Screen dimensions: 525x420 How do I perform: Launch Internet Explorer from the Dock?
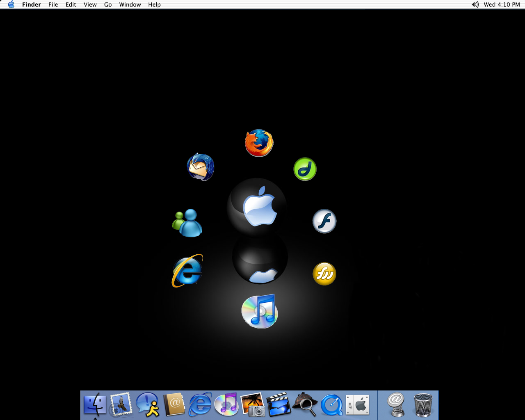[x=201, y=404]
